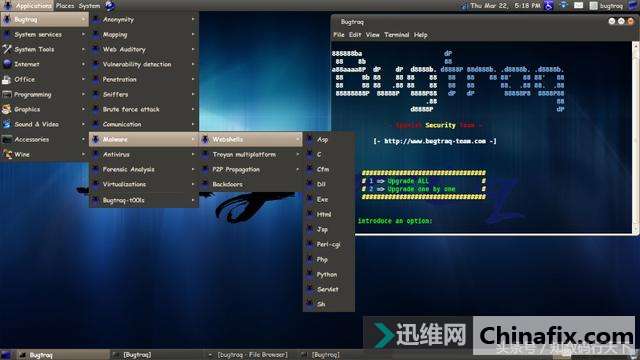Image resolution: width=640 pixels, height=360 pixels.
Task: Click the accessibility icon in top panel
Action: (x=549, y=6)
